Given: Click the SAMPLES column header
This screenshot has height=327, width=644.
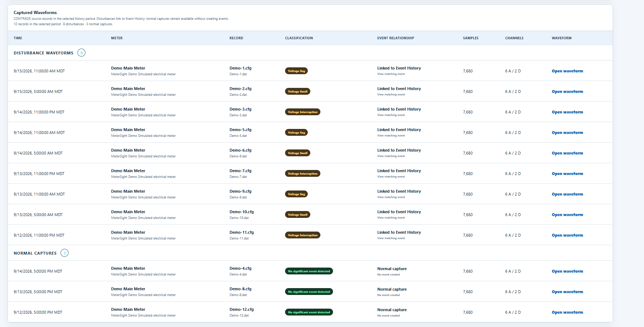Looking at the screenshot, I should [471, 38].
